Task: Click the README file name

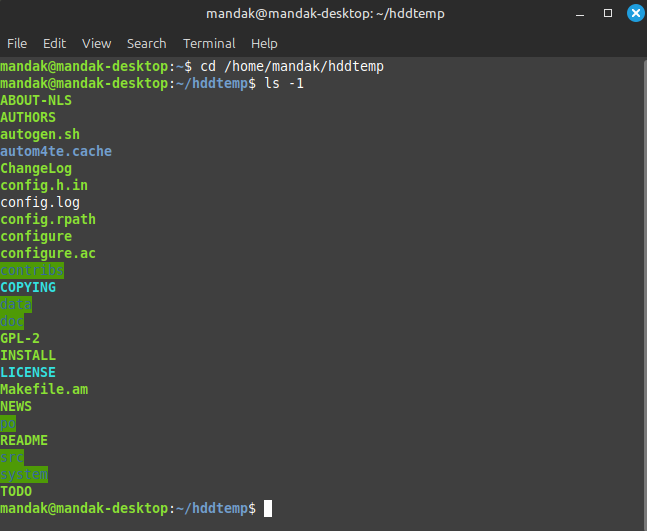Action: [x=24, y=440]
